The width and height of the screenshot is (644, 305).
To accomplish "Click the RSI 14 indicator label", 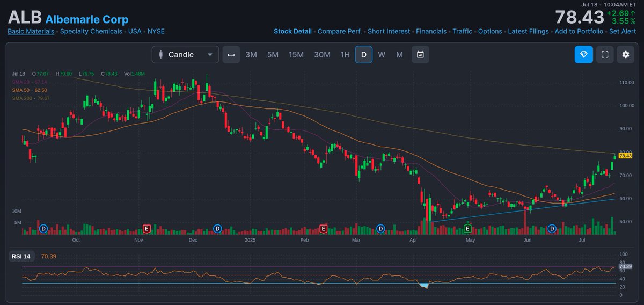I will 21,256.
